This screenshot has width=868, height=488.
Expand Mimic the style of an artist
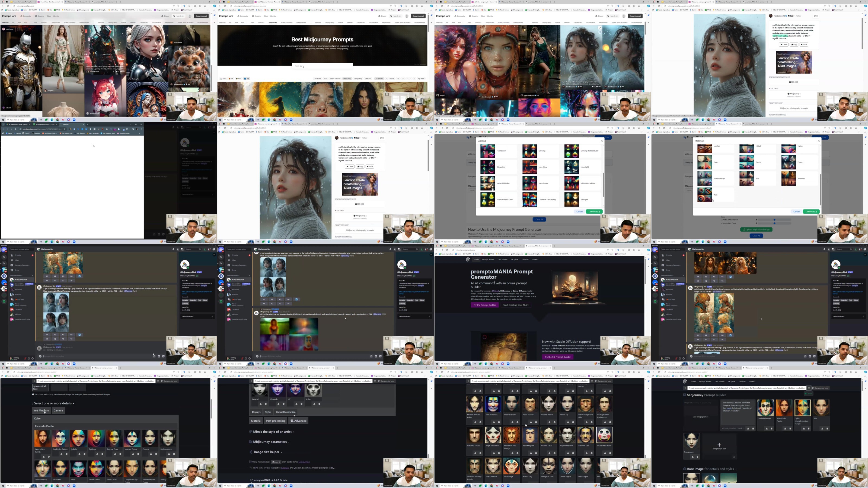[272, 431]
